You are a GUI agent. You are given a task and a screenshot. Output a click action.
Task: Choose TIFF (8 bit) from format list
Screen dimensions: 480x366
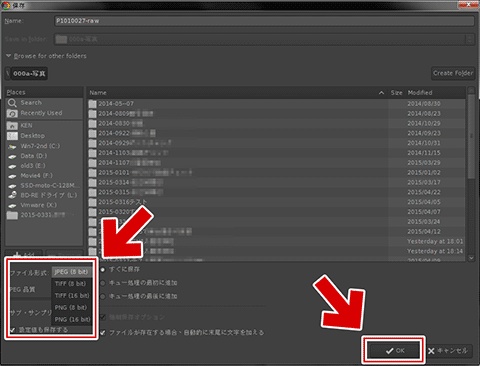[x=70, y=284]
